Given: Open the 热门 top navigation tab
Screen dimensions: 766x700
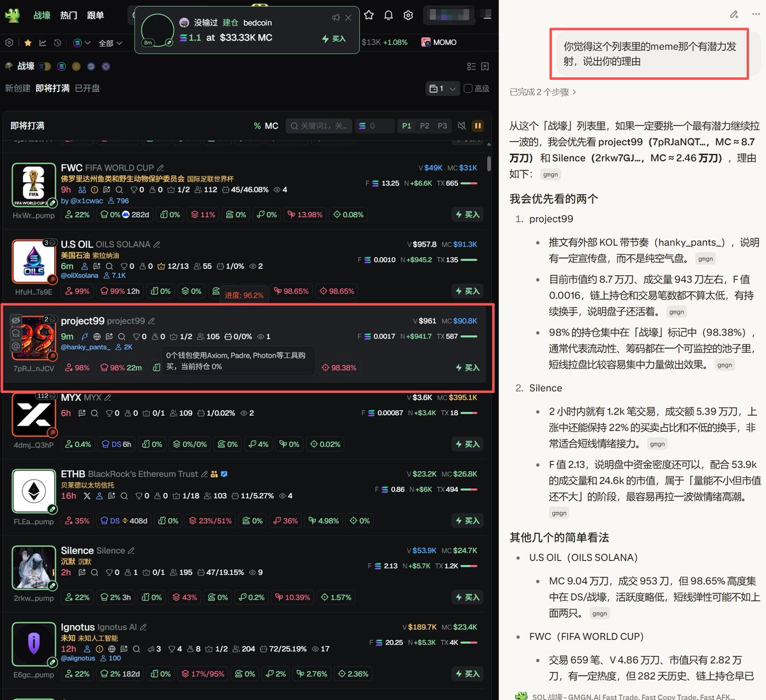Looking at the screenshot, I should pos(69,15).
